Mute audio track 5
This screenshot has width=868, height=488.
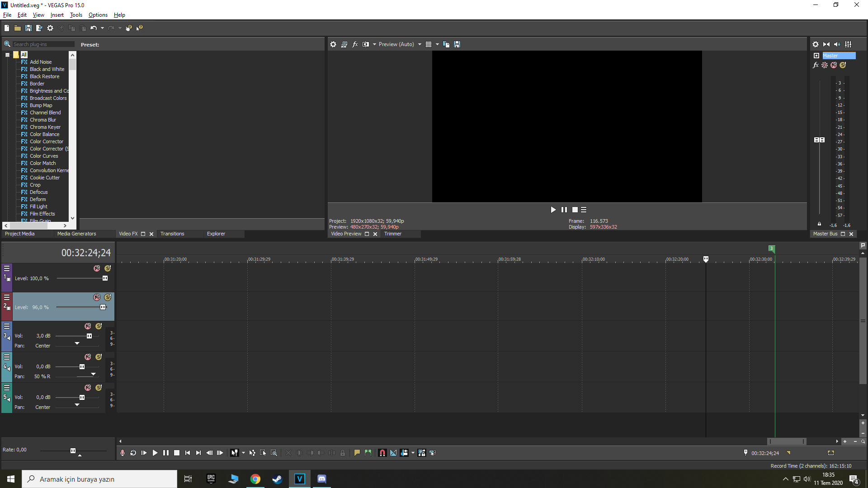[88, 388]
